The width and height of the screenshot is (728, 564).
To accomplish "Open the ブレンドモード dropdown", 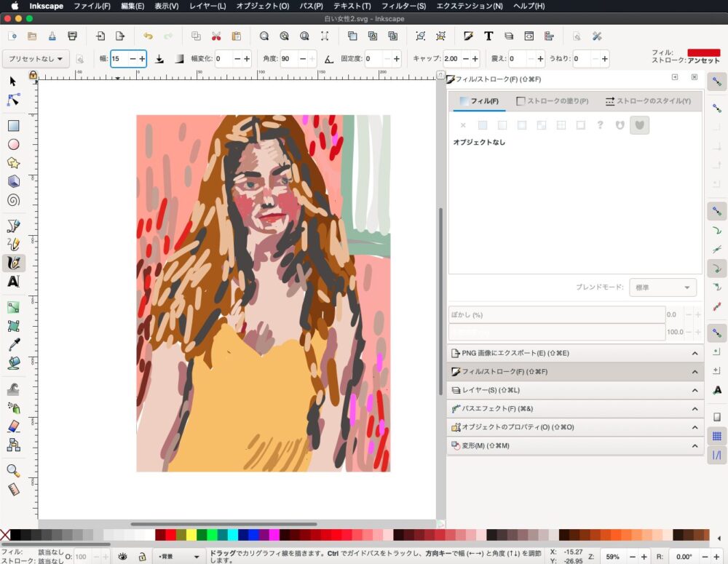I will (x=662, y=287).
